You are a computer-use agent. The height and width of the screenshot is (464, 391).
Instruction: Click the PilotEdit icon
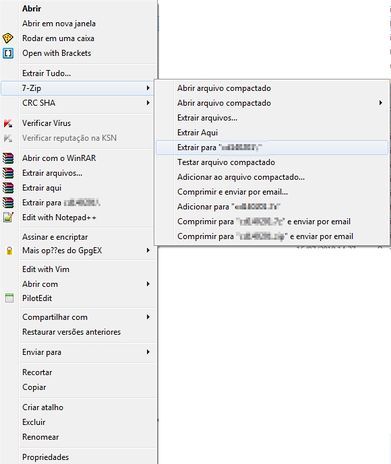[9, 298]
